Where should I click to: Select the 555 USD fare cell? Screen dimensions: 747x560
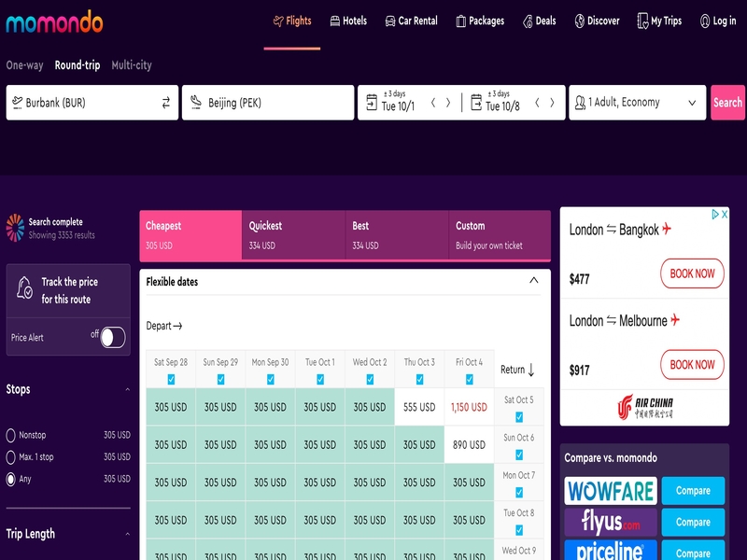[419, 407]
